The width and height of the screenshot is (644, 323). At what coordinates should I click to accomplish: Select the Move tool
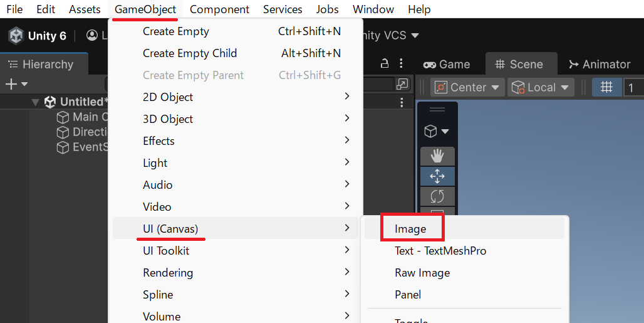coord(437,176)
